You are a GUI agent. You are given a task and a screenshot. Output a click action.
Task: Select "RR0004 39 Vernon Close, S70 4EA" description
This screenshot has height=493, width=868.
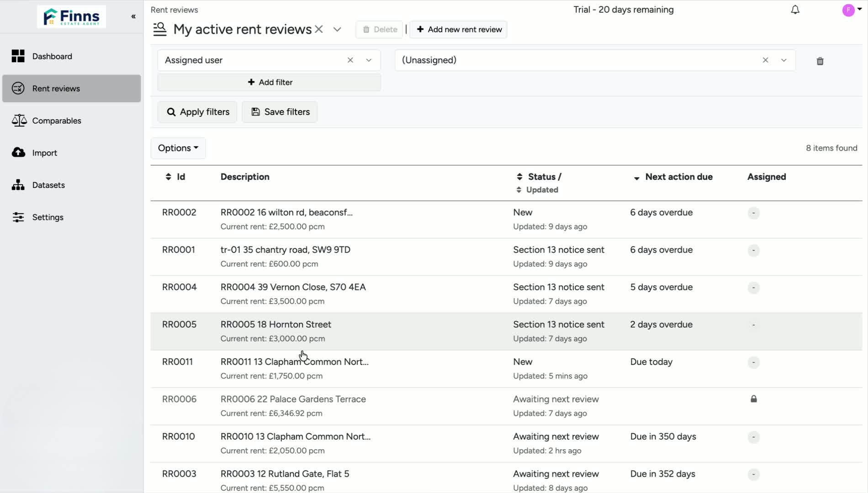click(x=293, y=287)
